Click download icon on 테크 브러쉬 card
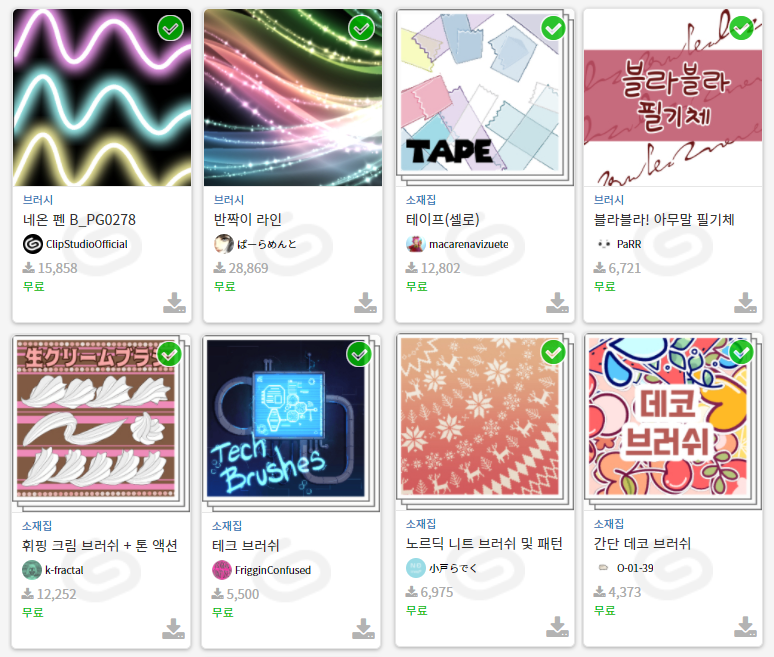 point(364,628)
